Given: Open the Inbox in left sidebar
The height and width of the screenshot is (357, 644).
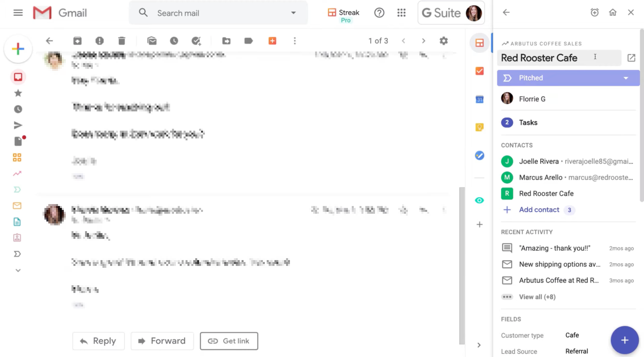Looking at the screenshot, I should (18, 77).
